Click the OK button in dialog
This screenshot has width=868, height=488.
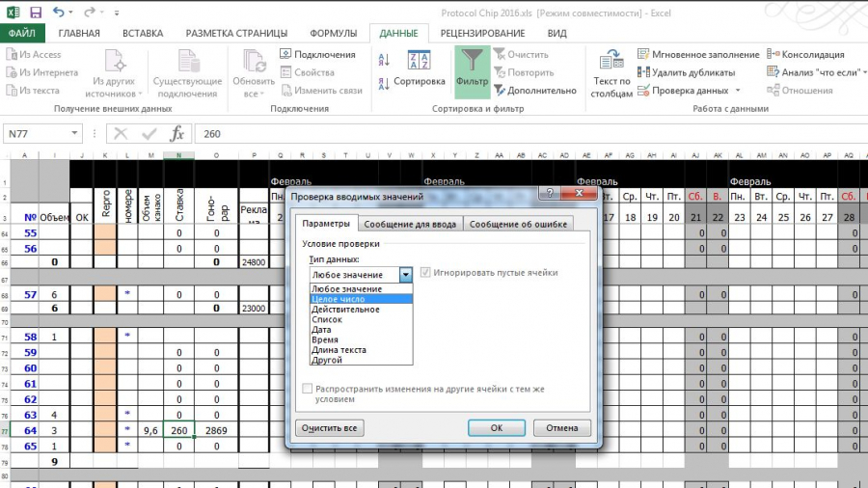pos(497,427)
